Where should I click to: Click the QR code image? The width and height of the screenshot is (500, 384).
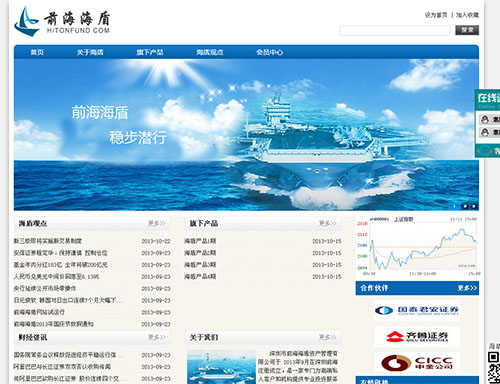[494, 367]
